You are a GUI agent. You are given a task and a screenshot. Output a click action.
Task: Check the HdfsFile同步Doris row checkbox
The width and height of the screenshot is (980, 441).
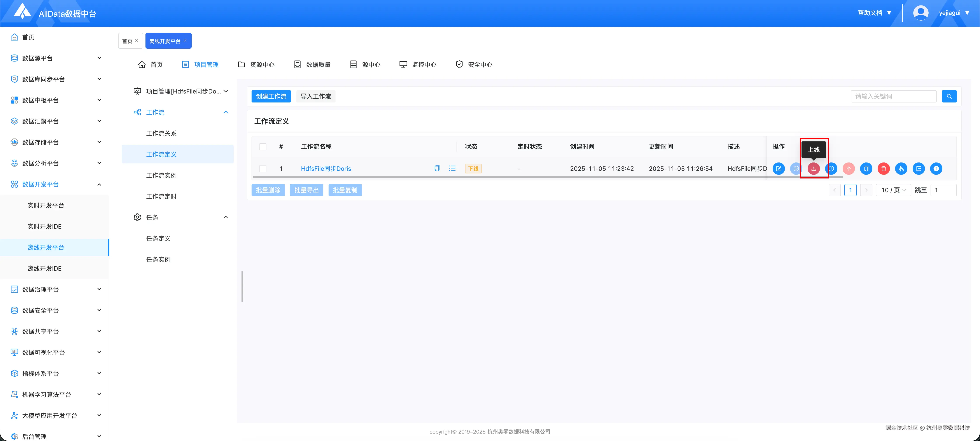click(263, 169)
